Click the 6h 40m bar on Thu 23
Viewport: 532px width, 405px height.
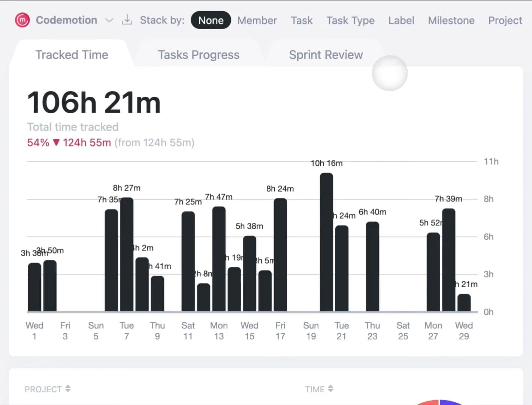[372, 267]
